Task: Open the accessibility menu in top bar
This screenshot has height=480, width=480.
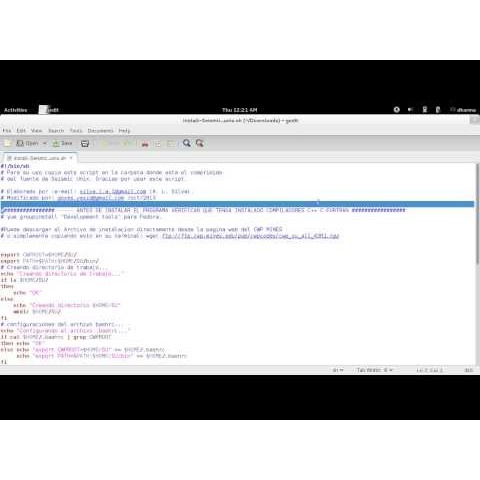Action: 397,110
